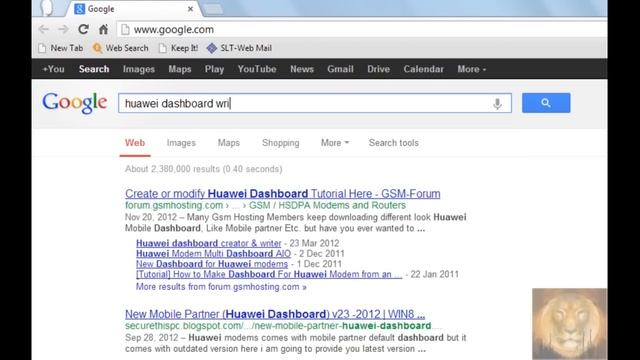Open Search tools
Image resolution: width=640 pixels, height=360 pixels.
point(394,143)
